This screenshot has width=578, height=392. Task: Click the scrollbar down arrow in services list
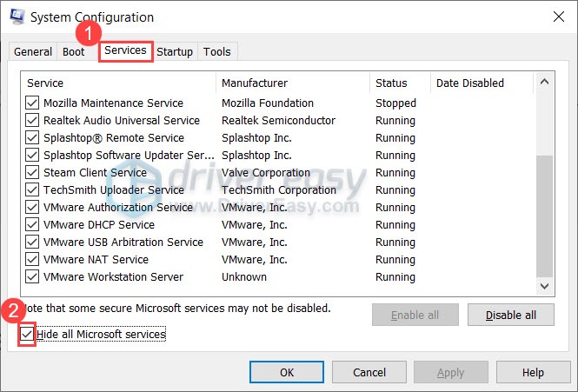click(545, 285)
